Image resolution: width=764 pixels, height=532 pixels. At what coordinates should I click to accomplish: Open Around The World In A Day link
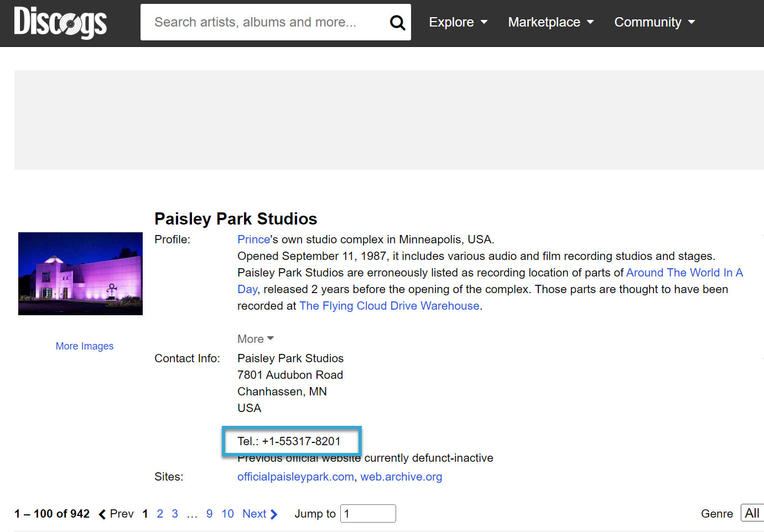tap(684, 273)
